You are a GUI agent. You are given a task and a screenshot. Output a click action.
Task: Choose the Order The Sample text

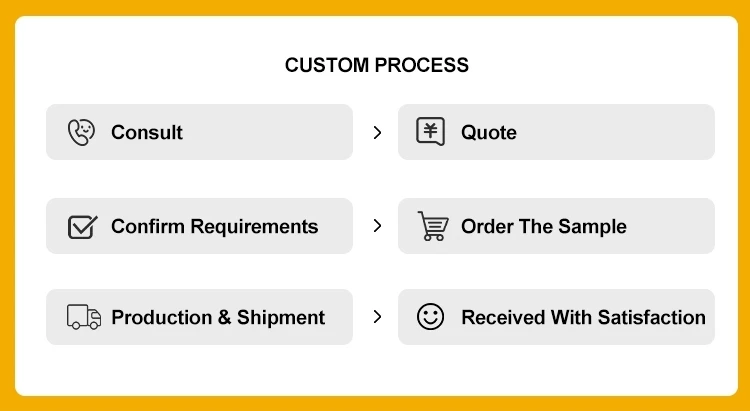(x=543, y=226)
